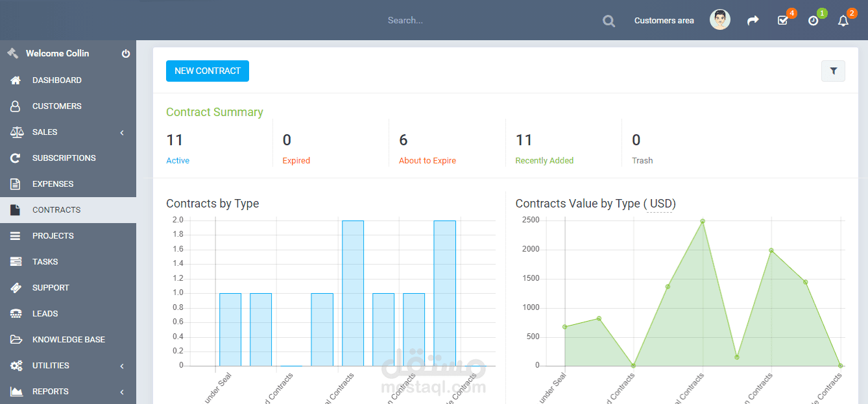Open Expenses menu item
Image resolution: width=868 pixels, height=404 pixels.
pos(68,184)
